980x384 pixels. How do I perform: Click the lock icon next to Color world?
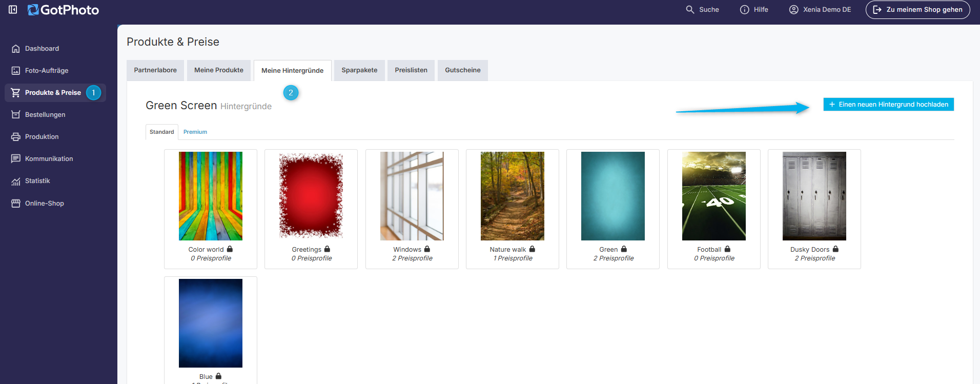230,249
